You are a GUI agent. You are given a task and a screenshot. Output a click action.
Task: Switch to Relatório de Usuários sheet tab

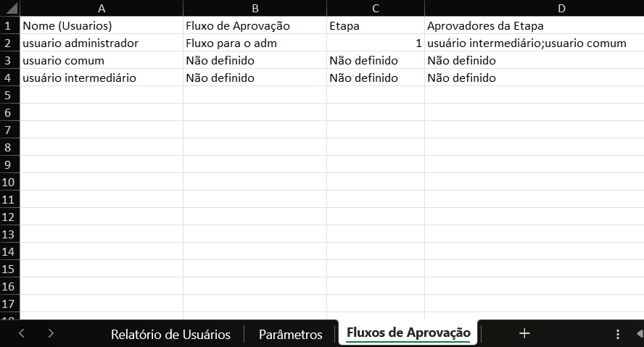pos(170,334)
